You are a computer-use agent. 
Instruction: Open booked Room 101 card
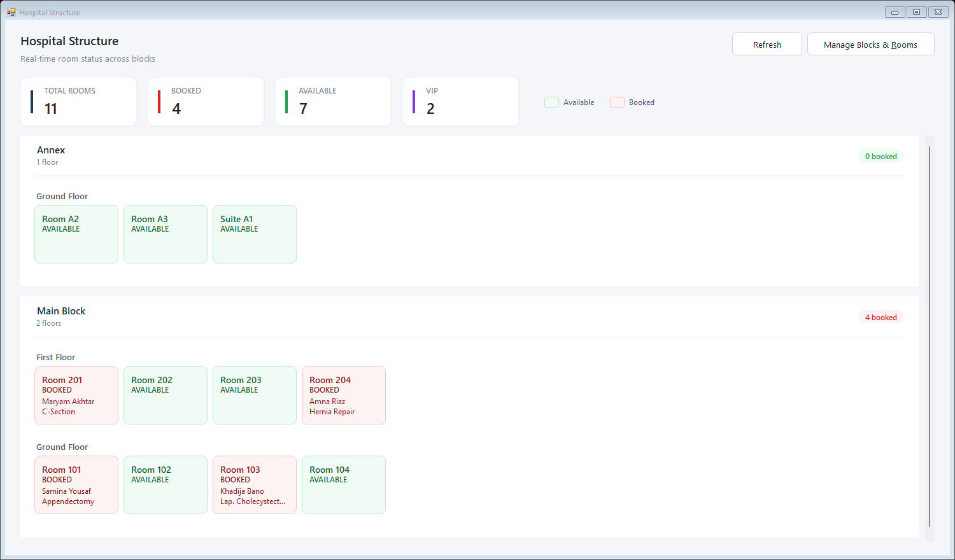pyautogui.click(x=76, y=485)
